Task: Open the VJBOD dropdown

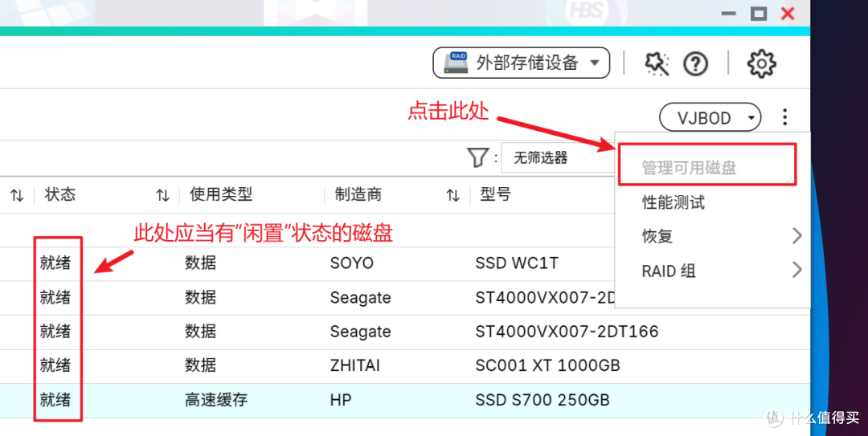Action: (710, 117)
